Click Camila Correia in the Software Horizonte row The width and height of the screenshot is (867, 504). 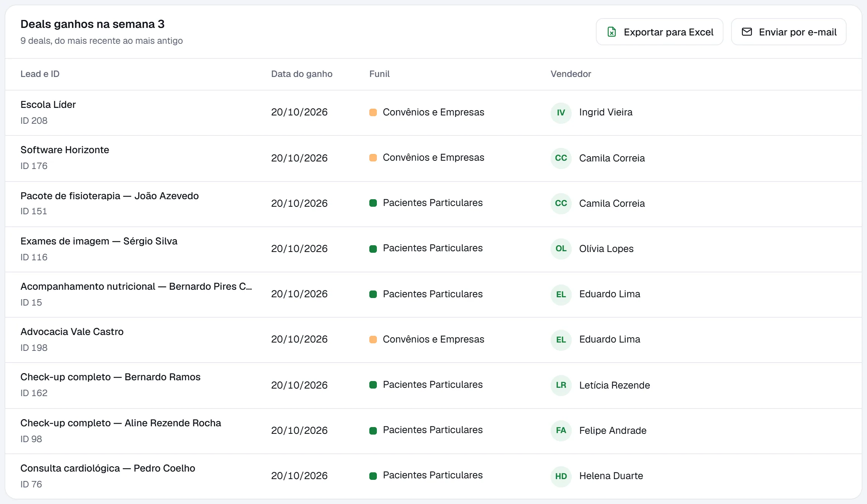(x=612, y=158)
